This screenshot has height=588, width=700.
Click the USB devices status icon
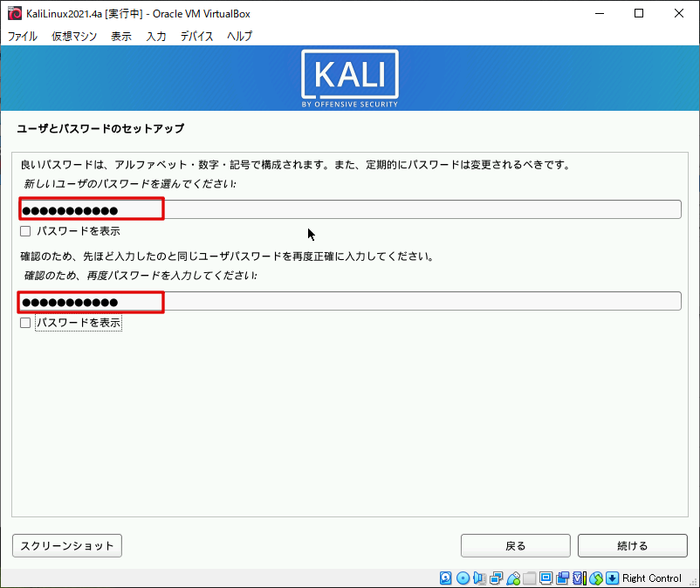pyautogui.click(x=513, y=578)
